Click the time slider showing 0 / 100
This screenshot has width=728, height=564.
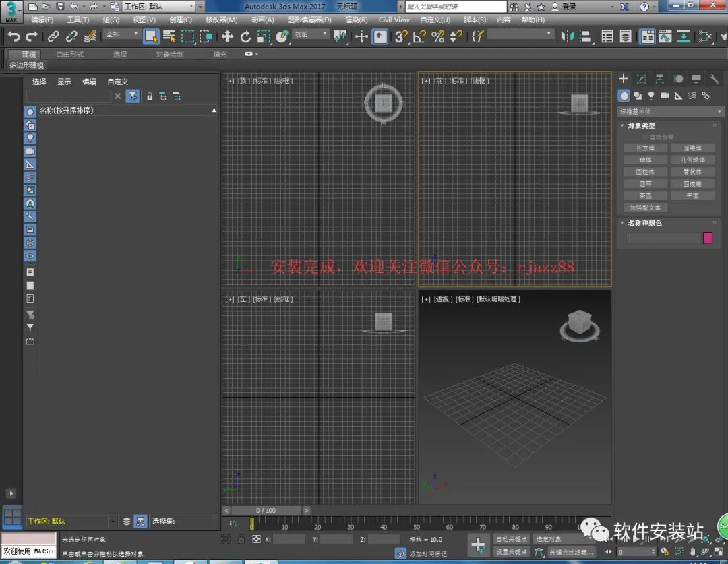(266, 511)
